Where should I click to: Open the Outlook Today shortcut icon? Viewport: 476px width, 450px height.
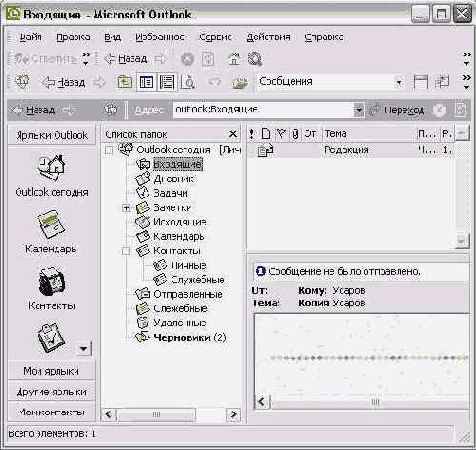51,168
